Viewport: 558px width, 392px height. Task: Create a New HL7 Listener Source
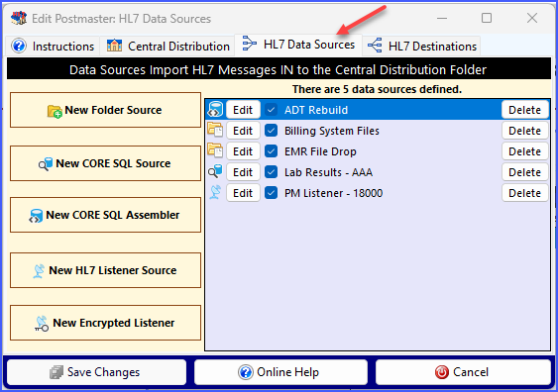tap(105, 270)
